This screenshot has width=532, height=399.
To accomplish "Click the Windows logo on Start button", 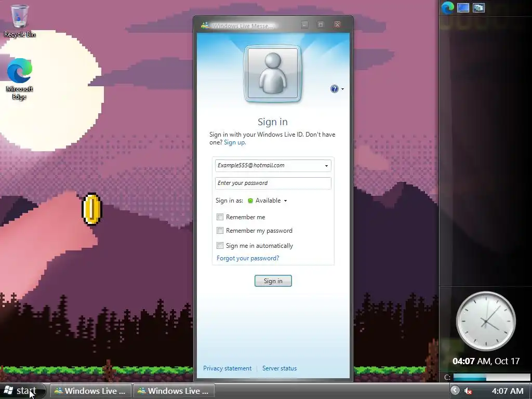I will click(x=8, y=391).
